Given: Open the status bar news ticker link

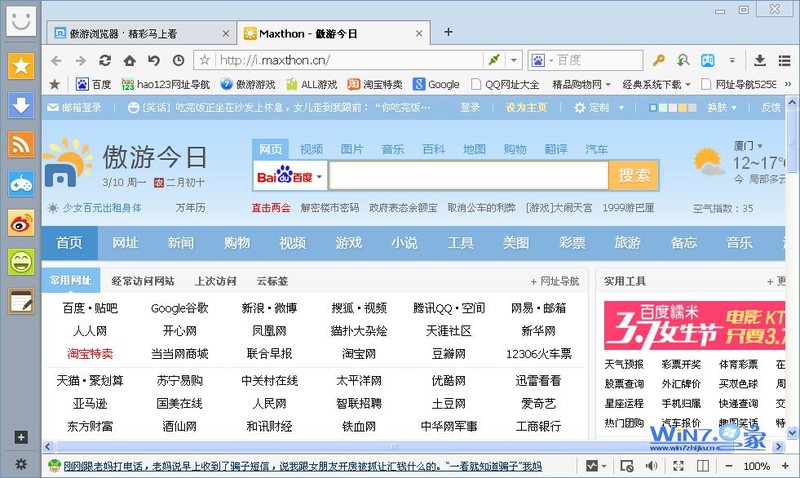Looking at the screenshot, I should tap(302, 466).
